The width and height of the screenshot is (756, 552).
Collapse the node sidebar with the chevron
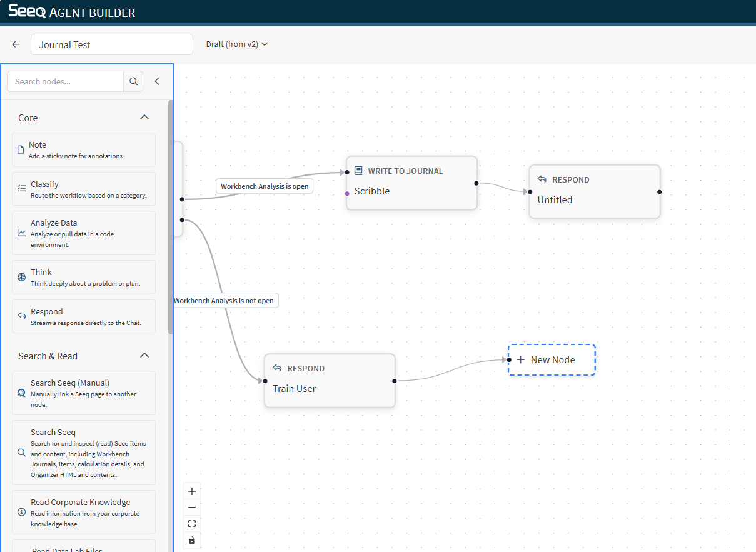tap(157, 81)
